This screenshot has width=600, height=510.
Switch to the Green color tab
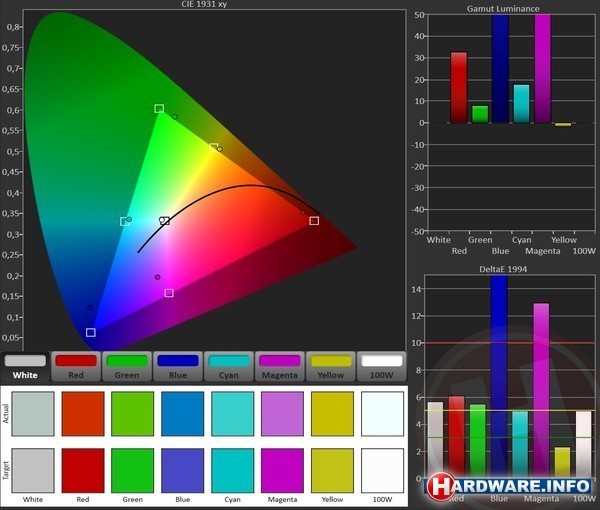(127, 366)
